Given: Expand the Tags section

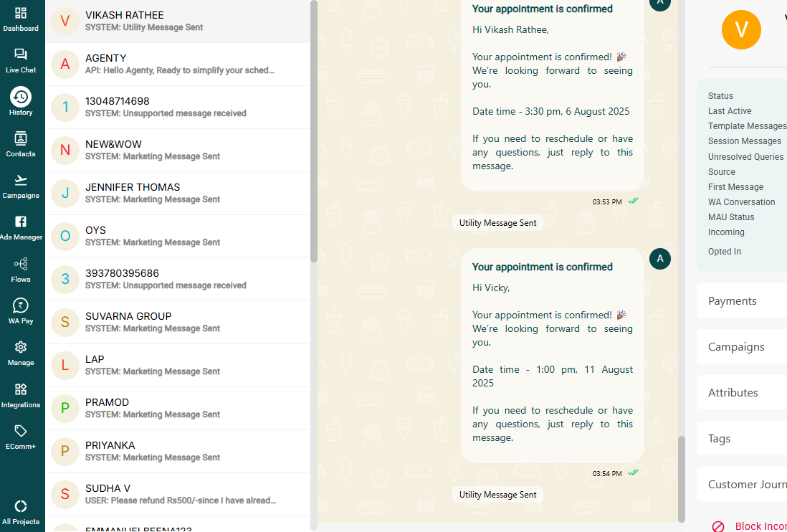Looking at the screenshot, I should click(742, 439).
